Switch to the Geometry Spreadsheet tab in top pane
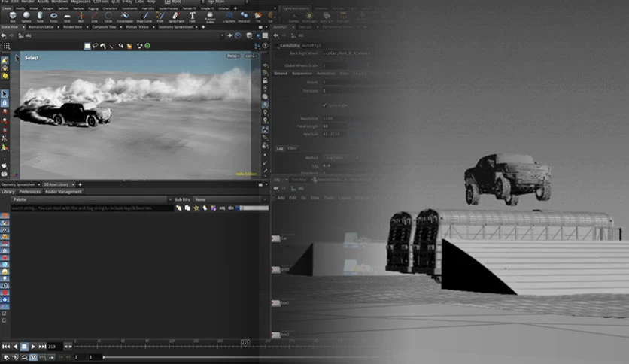The image size is (629, 364). point(176,27)
